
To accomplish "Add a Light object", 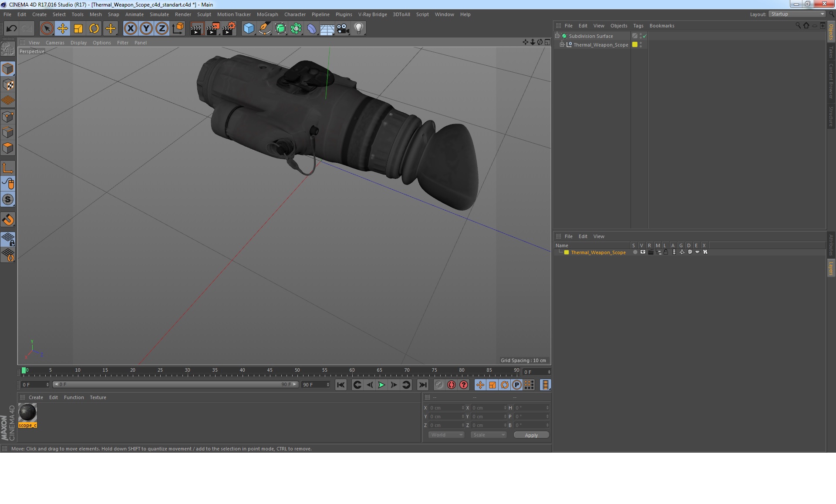I will pos(359,29).
